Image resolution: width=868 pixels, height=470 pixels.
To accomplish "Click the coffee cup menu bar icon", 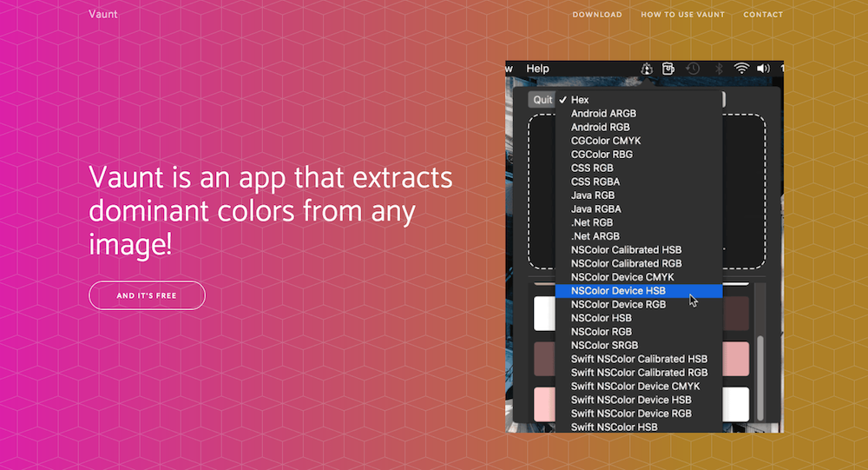I will (668, 69).
